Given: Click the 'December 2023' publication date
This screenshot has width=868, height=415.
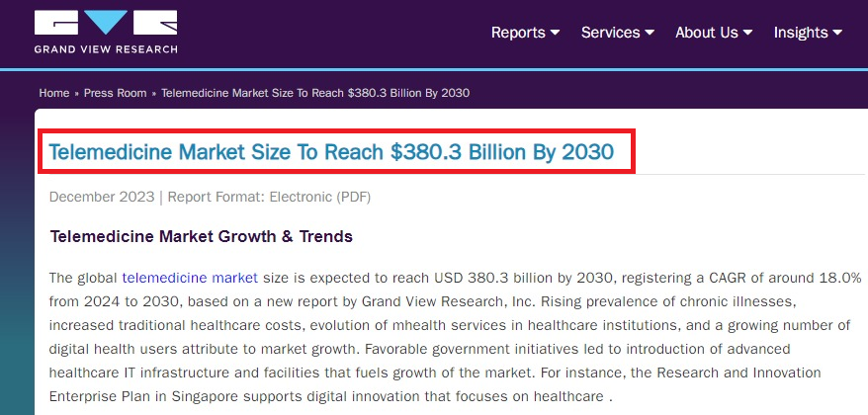Looking at the screenshot, I should point(102,197).
